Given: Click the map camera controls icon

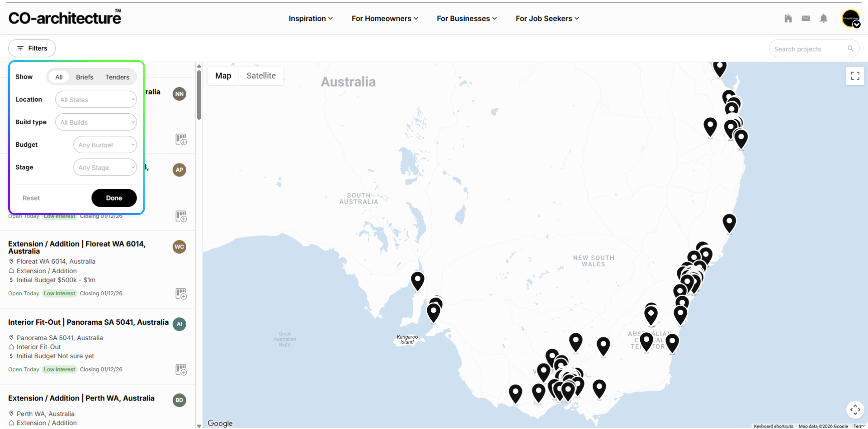Looking at the screenshot, I should click(x=855, y=410).
